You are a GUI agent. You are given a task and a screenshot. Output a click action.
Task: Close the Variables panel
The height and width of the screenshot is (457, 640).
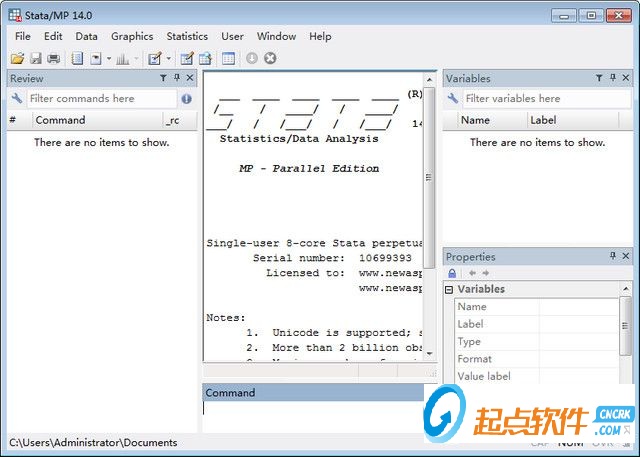626,78
